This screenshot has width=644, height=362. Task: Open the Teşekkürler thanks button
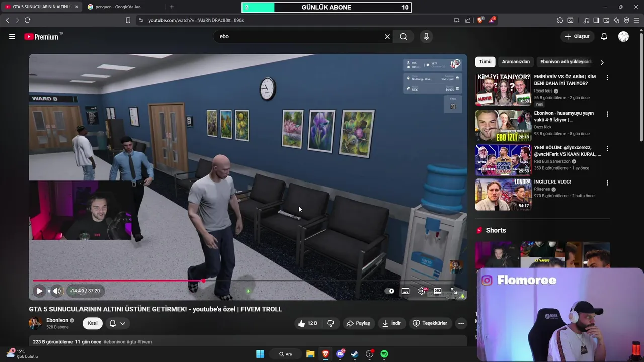(430, 323)
